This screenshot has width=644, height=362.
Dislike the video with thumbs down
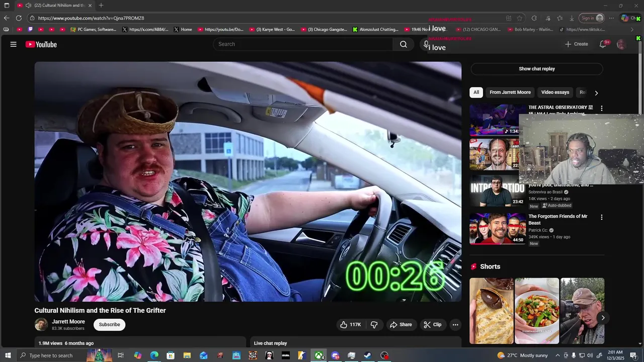pos(374,325)
